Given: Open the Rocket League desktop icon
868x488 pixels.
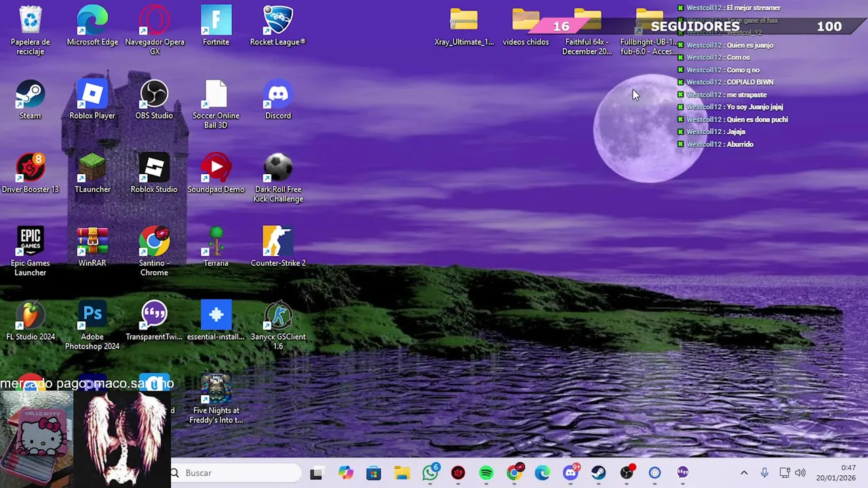Looking at the screenshot, I should (277, 26).
